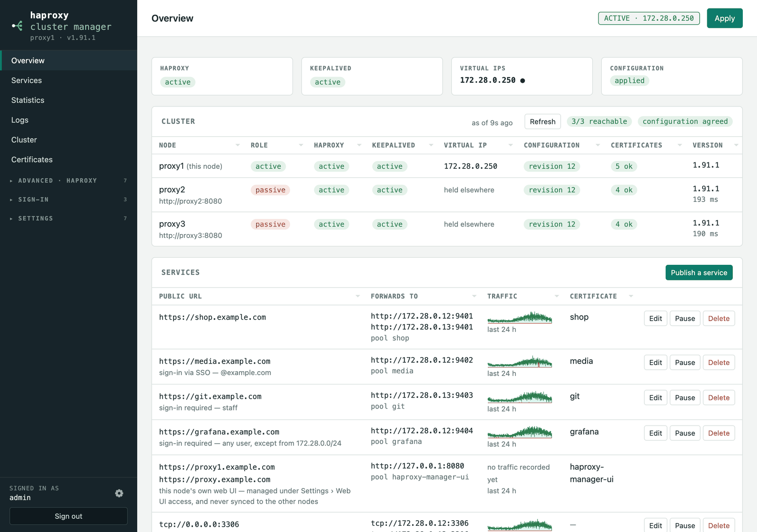Pause the media.example.com service
This screenshot has width=757, height=532.
coord(685,362)
